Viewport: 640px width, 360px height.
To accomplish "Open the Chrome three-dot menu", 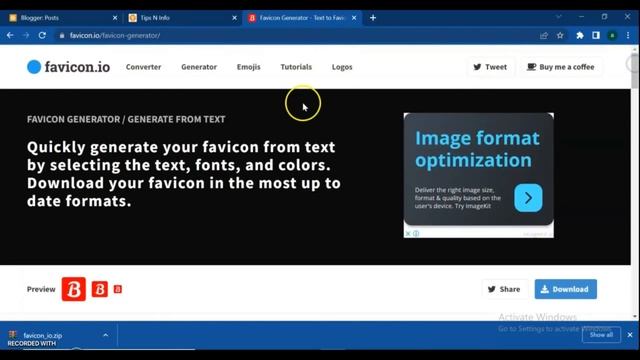I will pos(628,36).
